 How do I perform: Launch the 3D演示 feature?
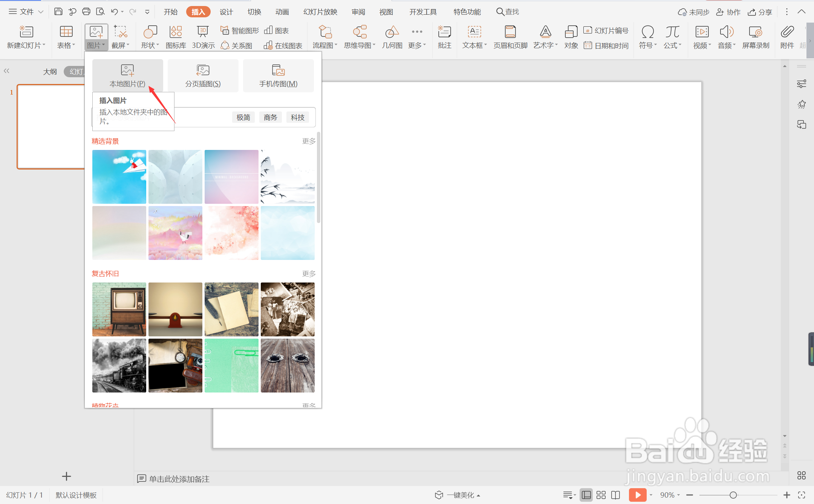click(203, 37)
